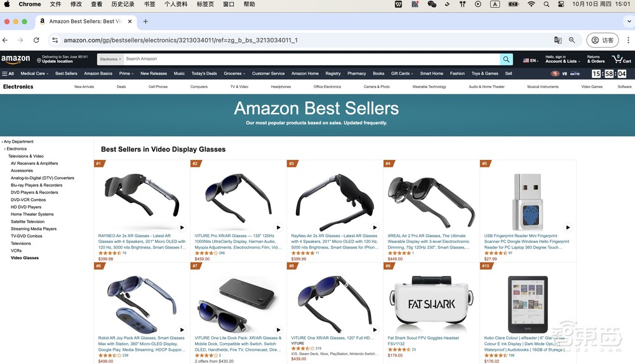Open macOS Spotlight search icon
Viewport: 635px width, 364px height.
click(x=546, y=4)
